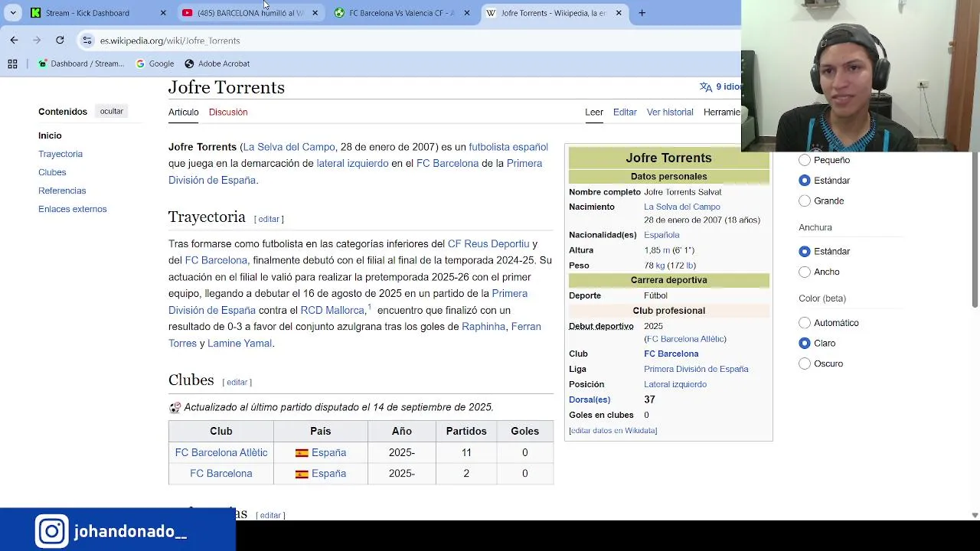Open FC Barcelona Atlètic table link
Image resolution: width=980 pixels, height=551 pixels.
[221, 452]
